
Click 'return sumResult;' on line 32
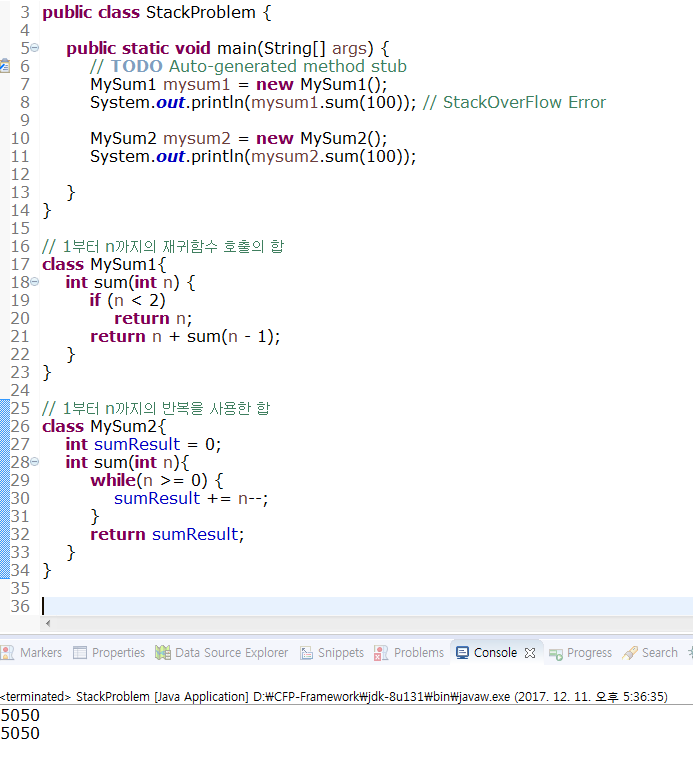click(x=167, y=534)
